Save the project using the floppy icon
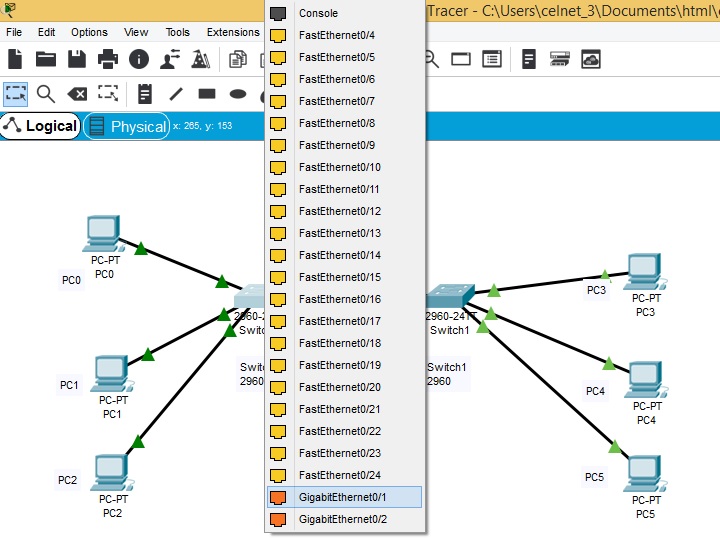720x538 pixels. [77, 60]
